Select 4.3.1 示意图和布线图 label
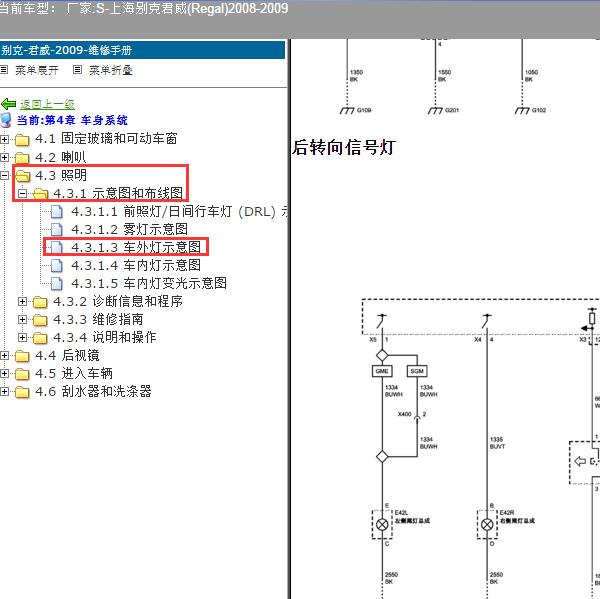This screenshot has height=599, width=600. coord(118,193)
